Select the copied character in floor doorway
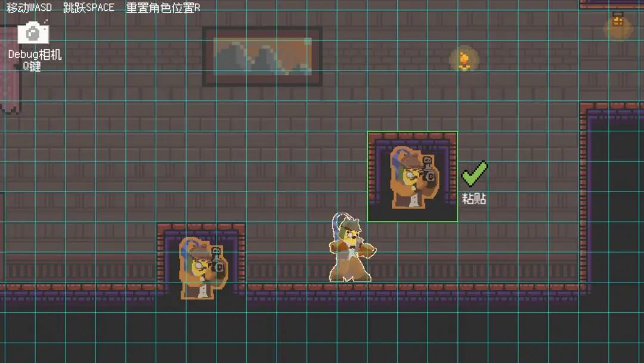Screen dimensions: 644x363 203,268
